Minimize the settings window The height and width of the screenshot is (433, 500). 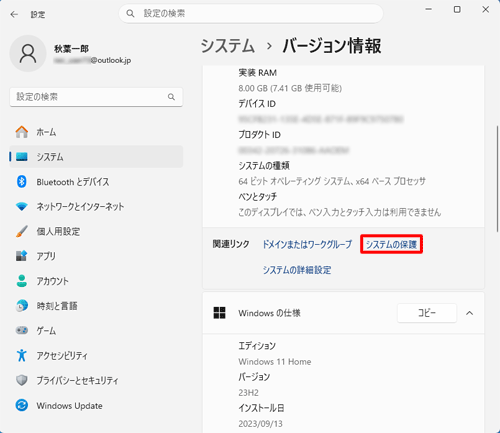pyautogui.click(x=429, y=9)
